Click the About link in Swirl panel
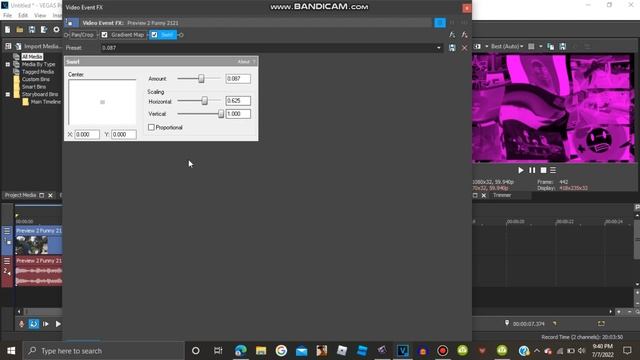The height and width of the screenshot is (360, 640). [243, 62]
